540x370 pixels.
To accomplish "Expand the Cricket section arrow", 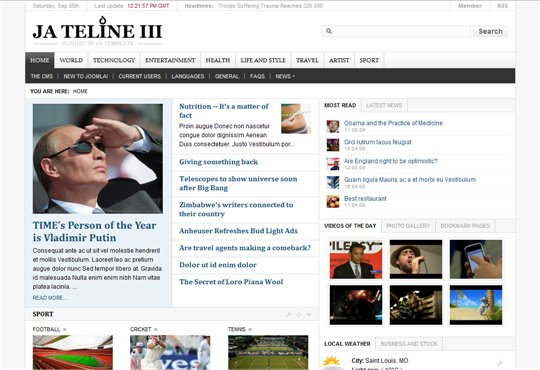I will tap(156, 329).
